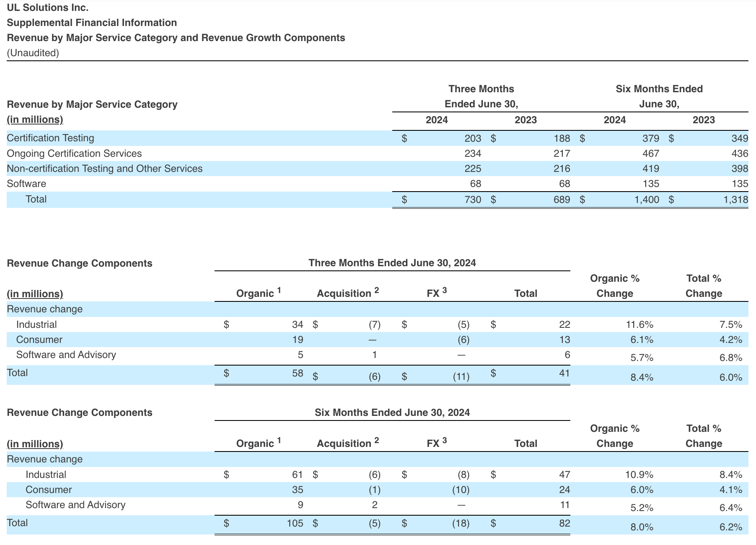Click the 10.9% organic change value
756x545 pixels.
coord(639,475)
